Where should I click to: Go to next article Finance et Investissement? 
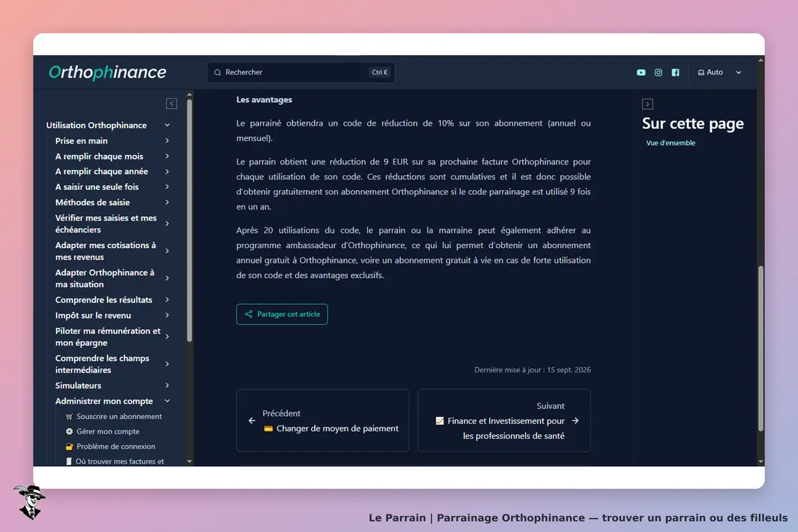point(504,420)
